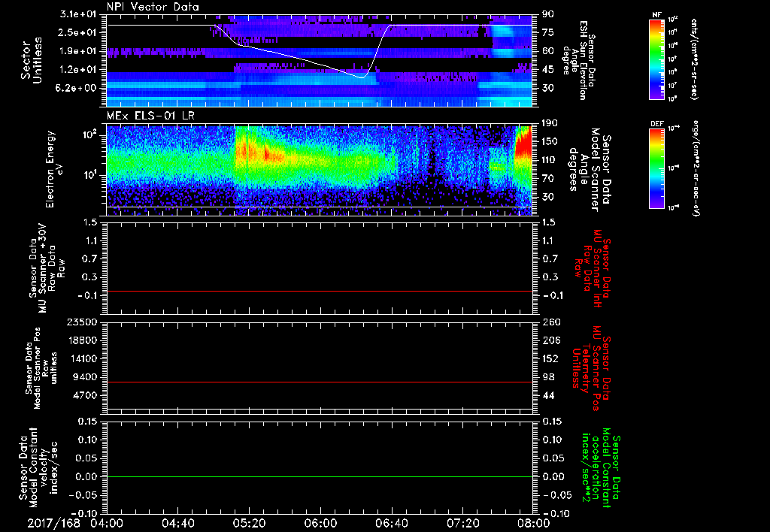
Task: Click the NF color scale bar
Action: pyautogui.click(x=655, y=60)
